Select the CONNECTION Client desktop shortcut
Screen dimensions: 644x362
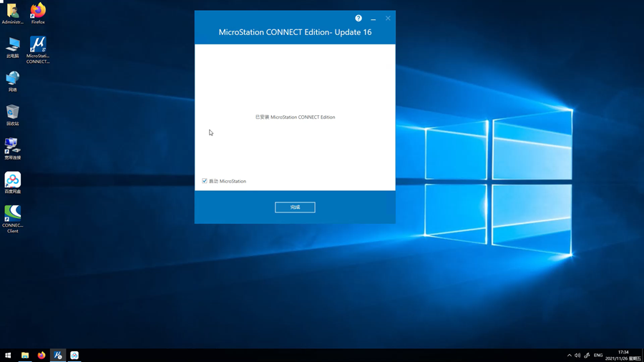(x=13, y=219)
